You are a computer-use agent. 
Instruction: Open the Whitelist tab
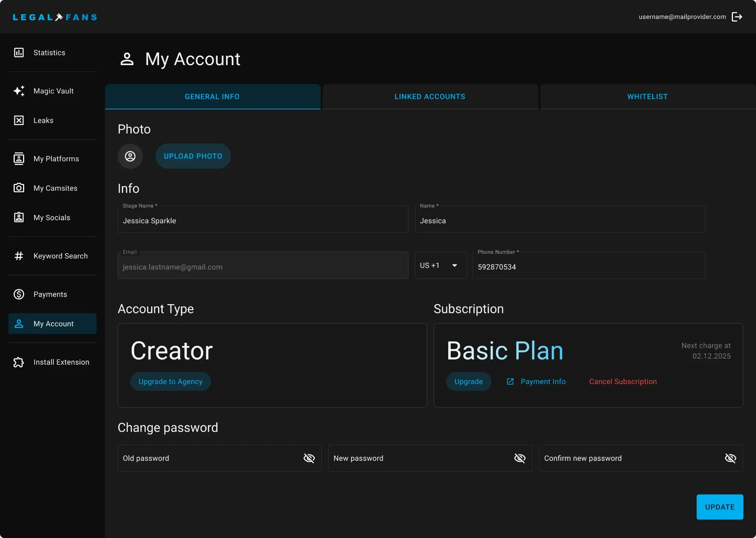pyautogui.click(x=648, y=96)
